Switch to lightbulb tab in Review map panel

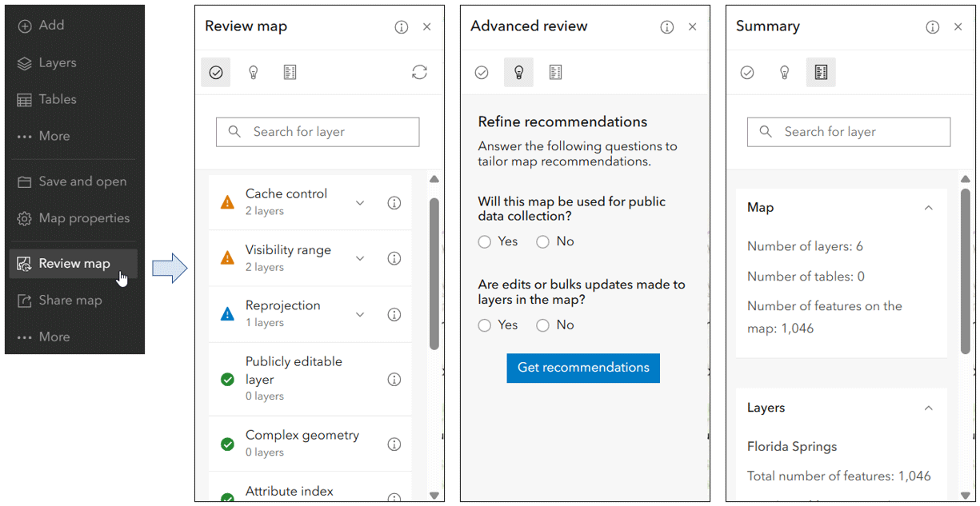click(254, 73)
